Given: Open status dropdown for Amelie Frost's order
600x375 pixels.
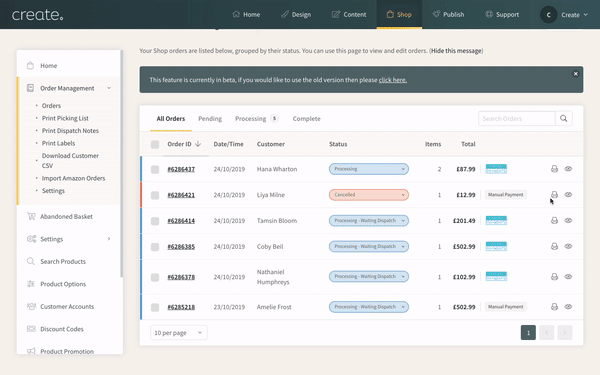Looking at the screenshot, I should pyautogui.click(x=369, y=307).
